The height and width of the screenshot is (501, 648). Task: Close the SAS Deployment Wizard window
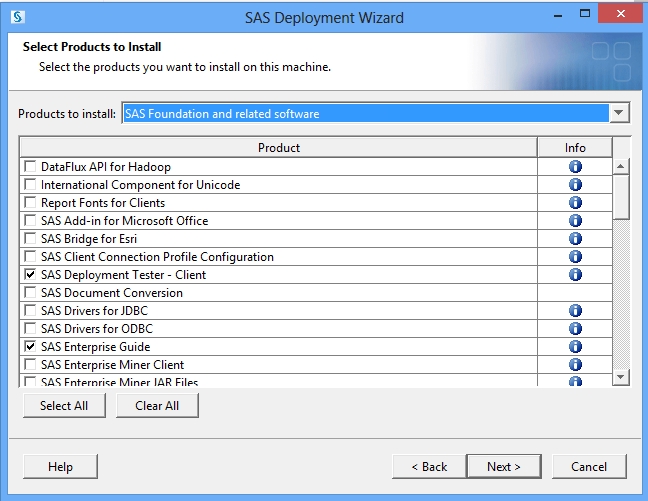[x=621, y=14]
